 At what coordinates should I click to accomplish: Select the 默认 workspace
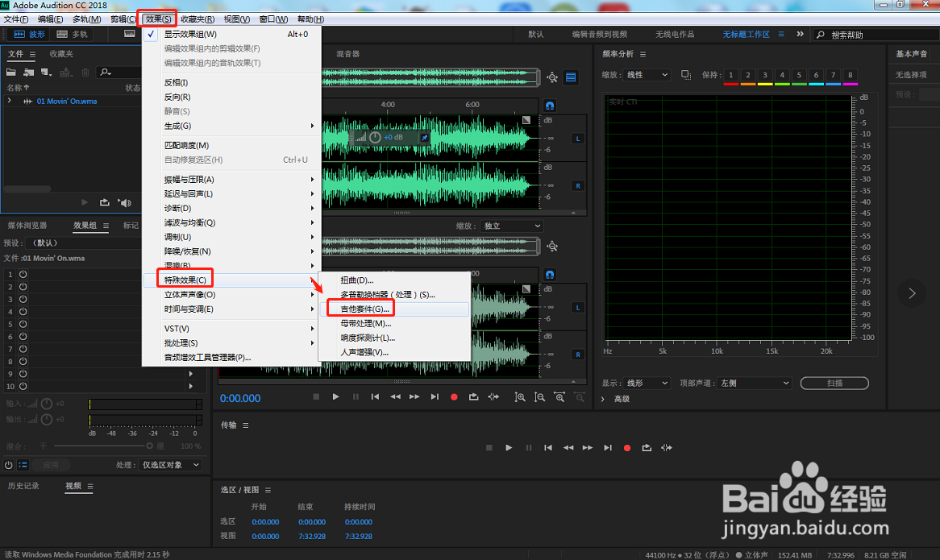[x=536, y=34]
